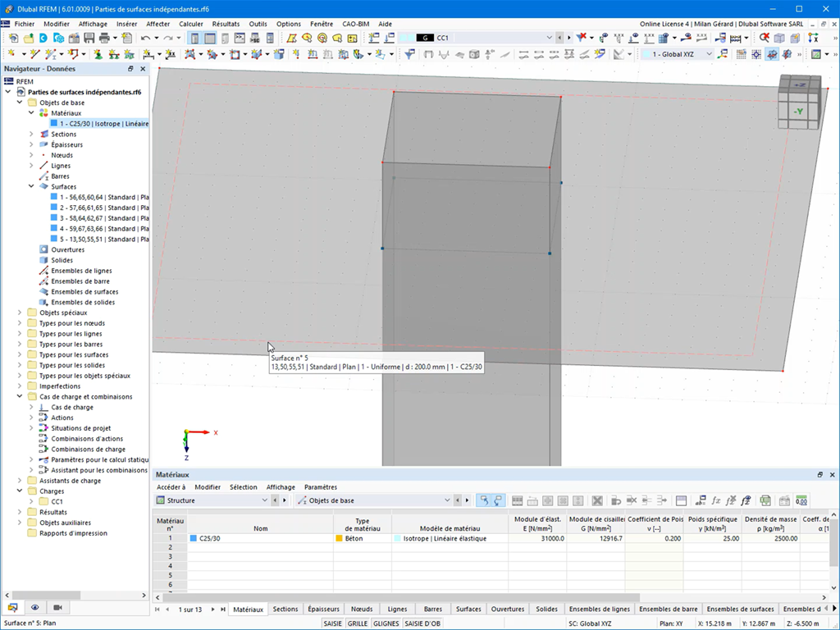This screenshot has height=630, width=840.
Task: Open Sélection menu in Matériaux panel
Action: pos(243,487)
